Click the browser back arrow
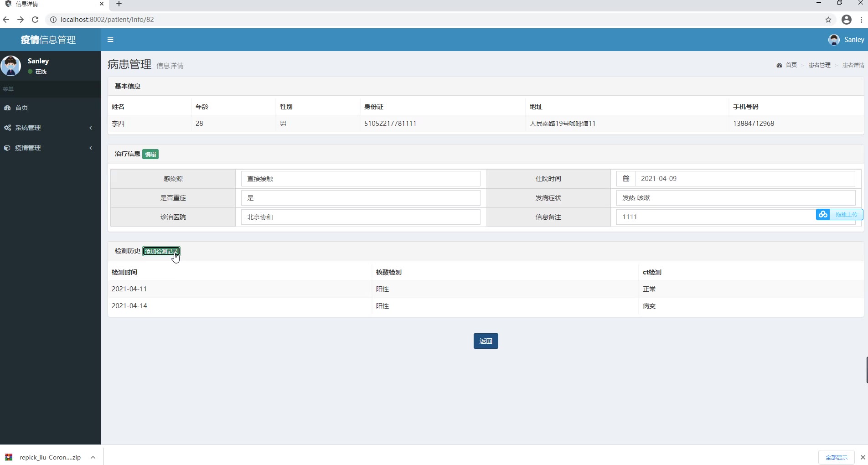 pos(6,20)
